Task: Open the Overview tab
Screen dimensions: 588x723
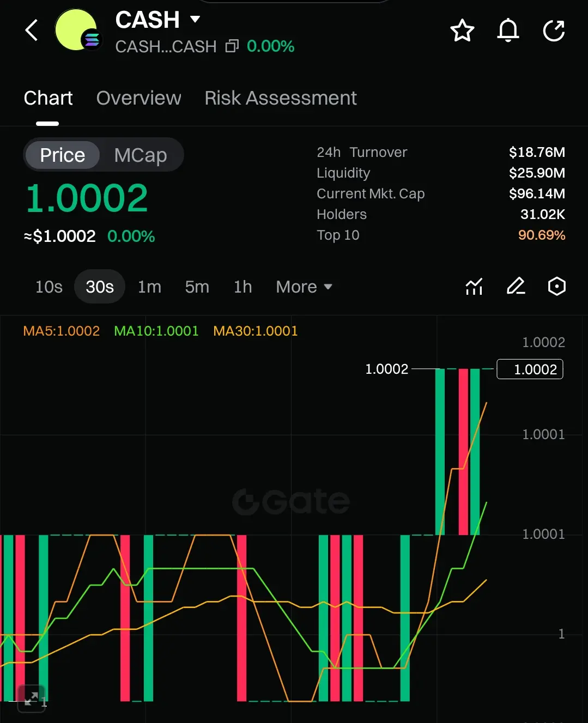Action: coord(138,98)
